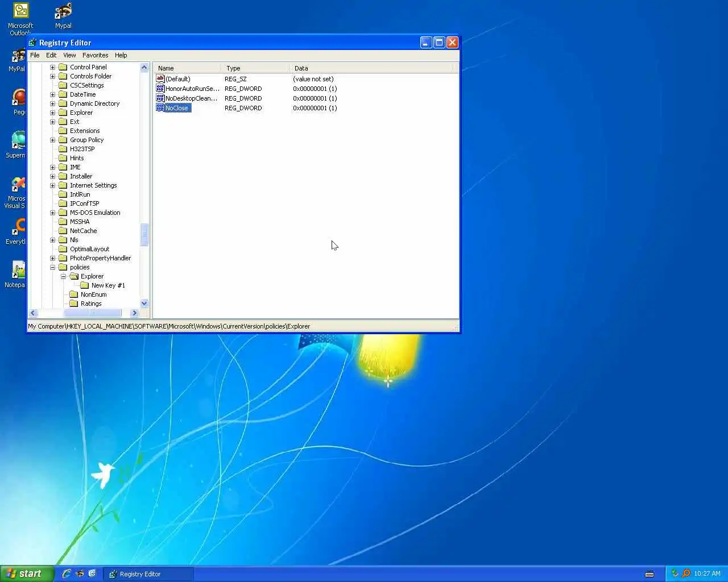Click the Windows start button
728x582 pixels.
pyautogui.click(x=27, y=573)
